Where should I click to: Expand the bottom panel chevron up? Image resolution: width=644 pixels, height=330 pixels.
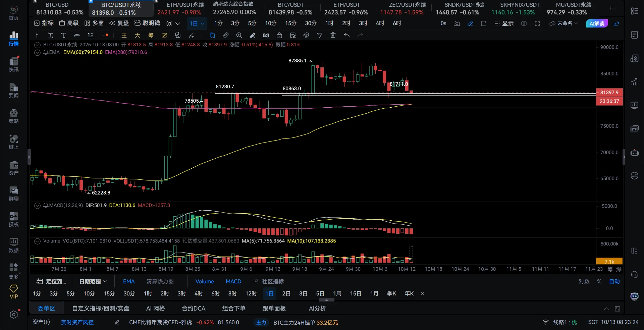click(x=606, y=309)
